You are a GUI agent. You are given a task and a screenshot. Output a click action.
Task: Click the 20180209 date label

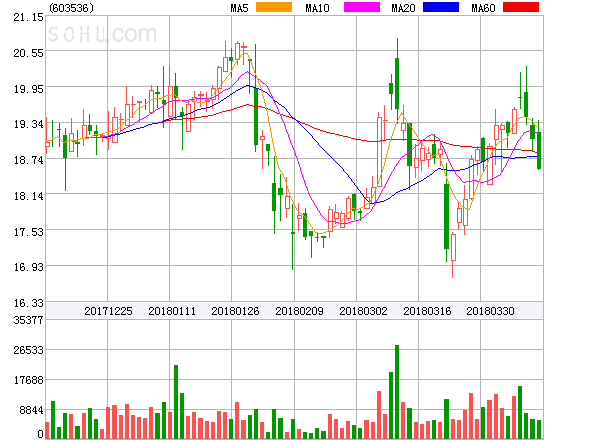click(299, 311)
